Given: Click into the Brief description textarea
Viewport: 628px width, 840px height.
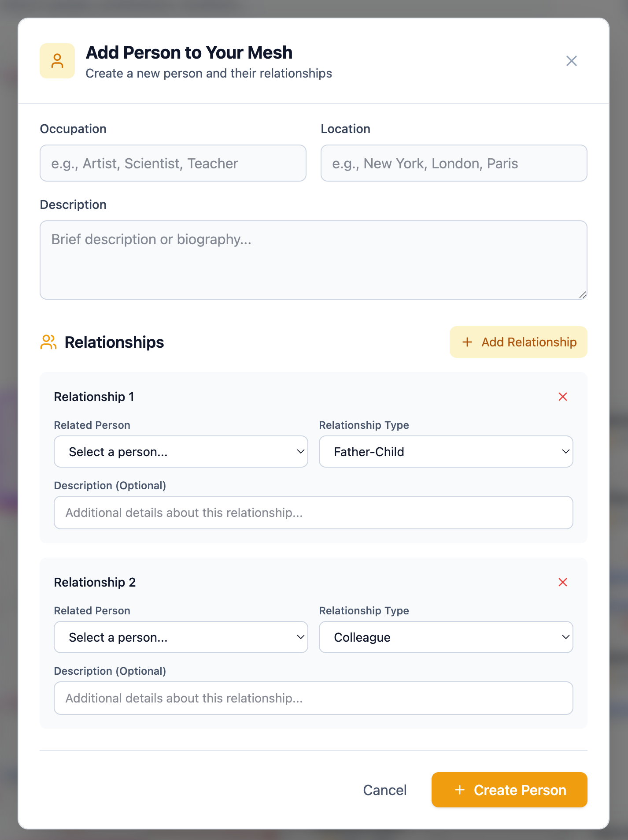Looking at the screenshot, I should click(314, 260).
